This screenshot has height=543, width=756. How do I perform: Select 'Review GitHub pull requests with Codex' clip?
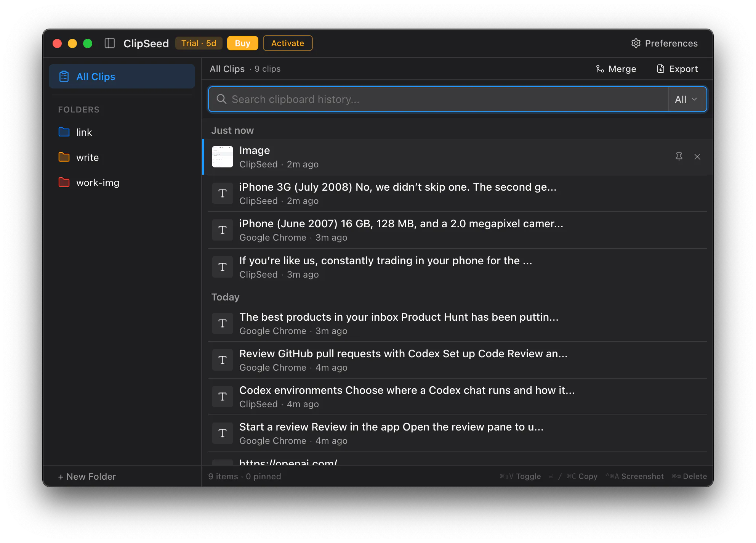(457, 360)
